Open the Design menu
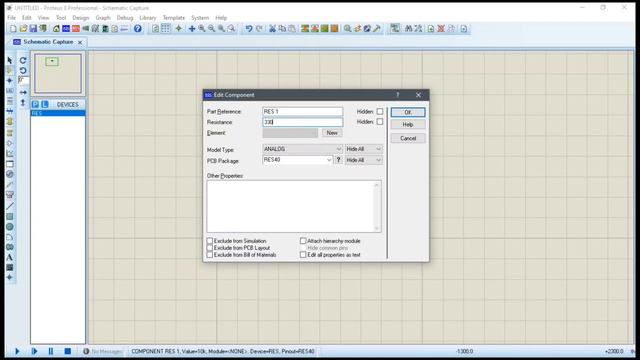The image size is (640, 360). click(x=80, y=18)
